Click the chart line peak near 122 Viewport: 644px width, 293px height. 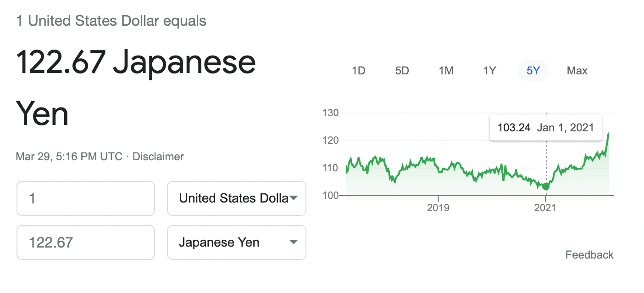click(x=608, y=134)
